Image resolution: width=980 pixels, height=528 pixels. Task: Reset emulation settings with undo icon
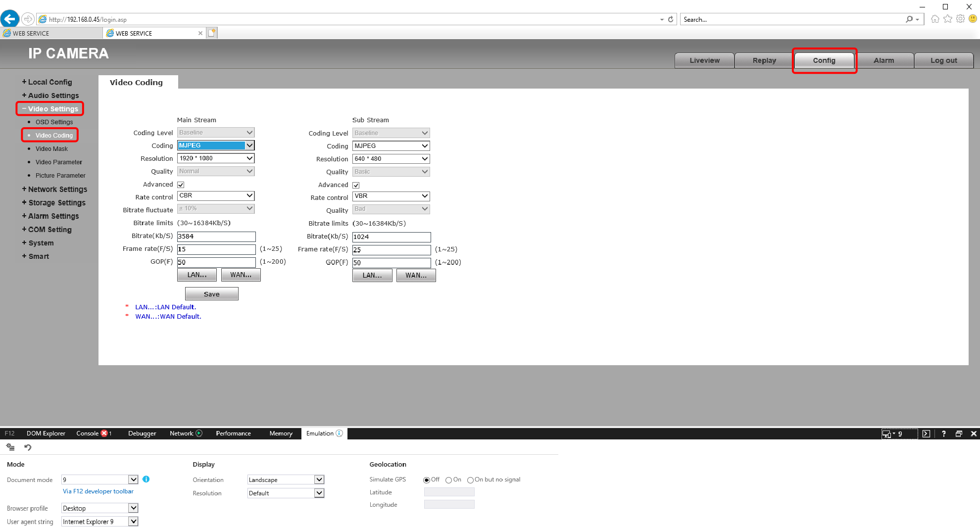(x=28, y=447)
